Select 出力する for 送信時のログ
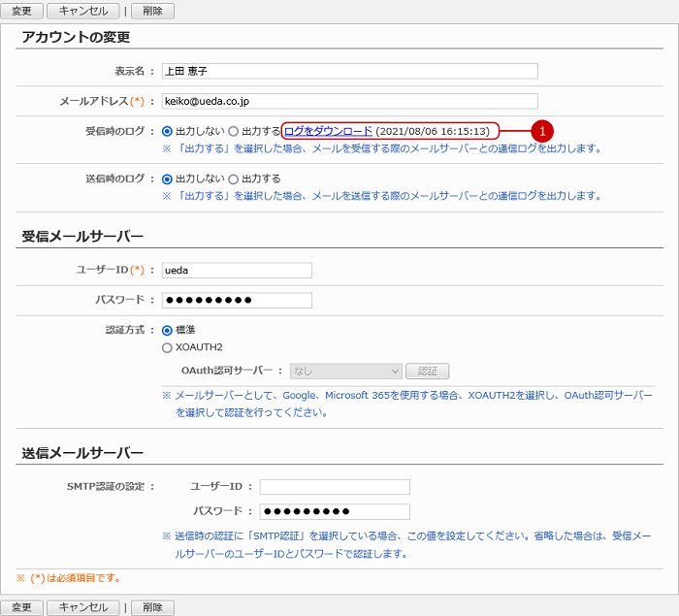 point(234,179)
